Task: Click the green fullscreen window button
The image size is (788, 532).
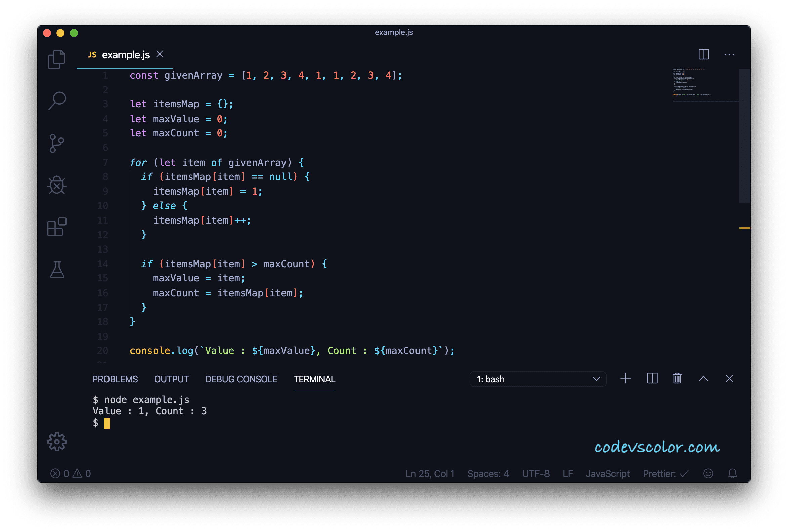Action: 74,33
